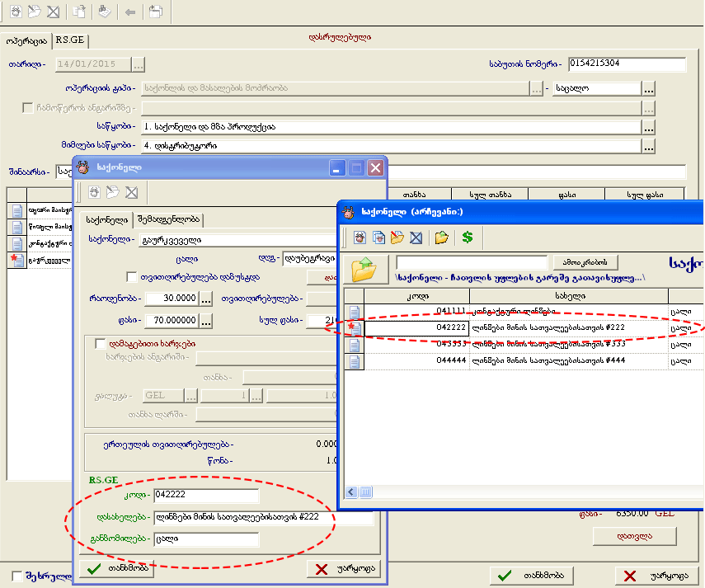Open the date picker button next to 14/01/2015
This screenshot has width=705, height=588.
138,64
